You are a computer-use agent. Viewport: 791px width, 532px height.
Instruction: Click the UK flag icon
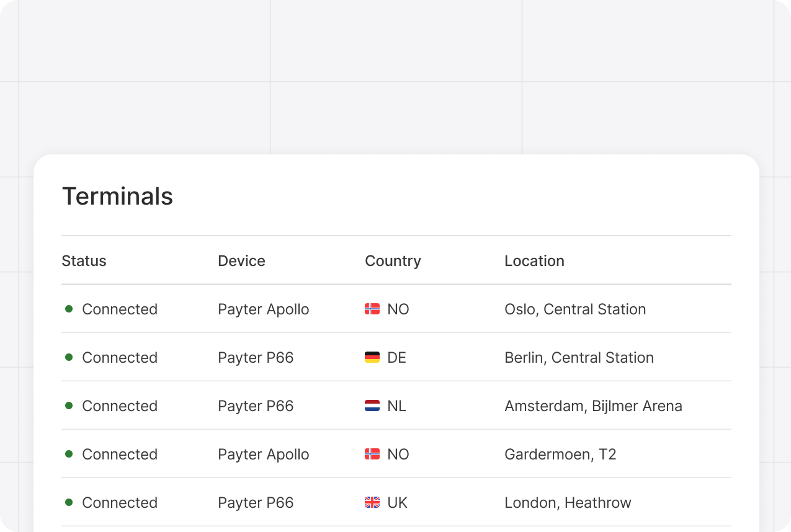point(372,502)
